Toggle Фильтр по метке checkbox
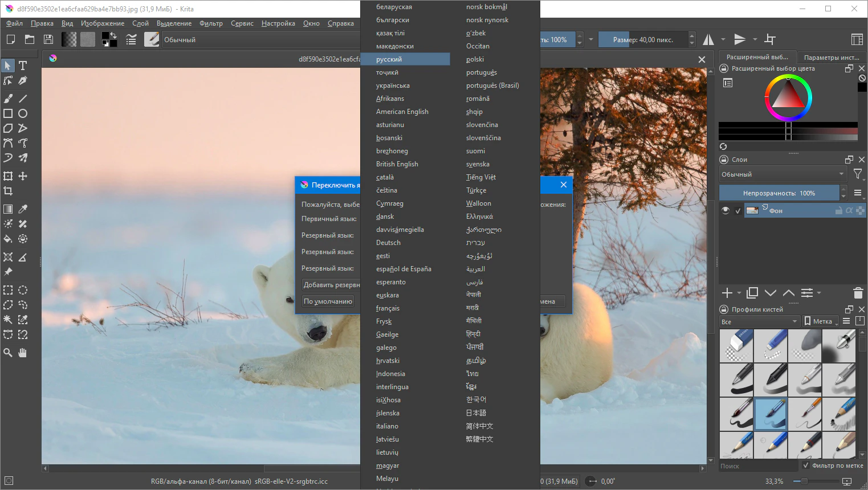This screenshot has width=868, height=490. (x=805, y=465)
